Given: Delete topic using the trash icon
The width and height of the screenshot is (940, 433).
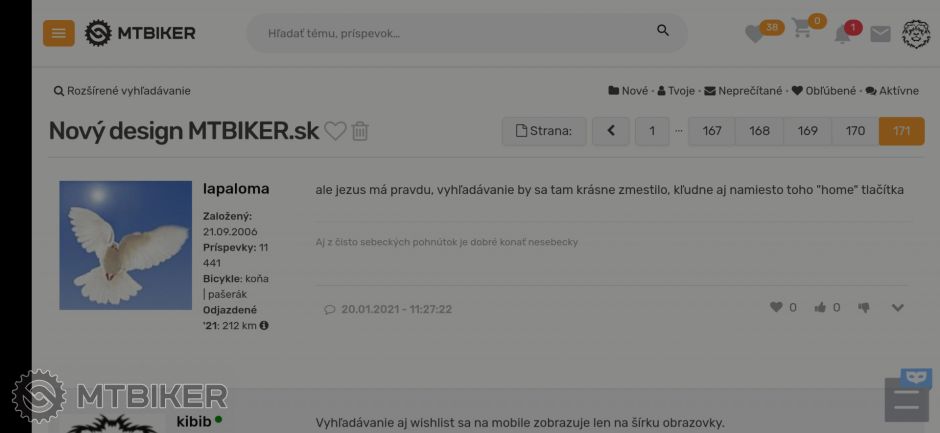Looking at the screenshot, I should (x=360, y=131).
